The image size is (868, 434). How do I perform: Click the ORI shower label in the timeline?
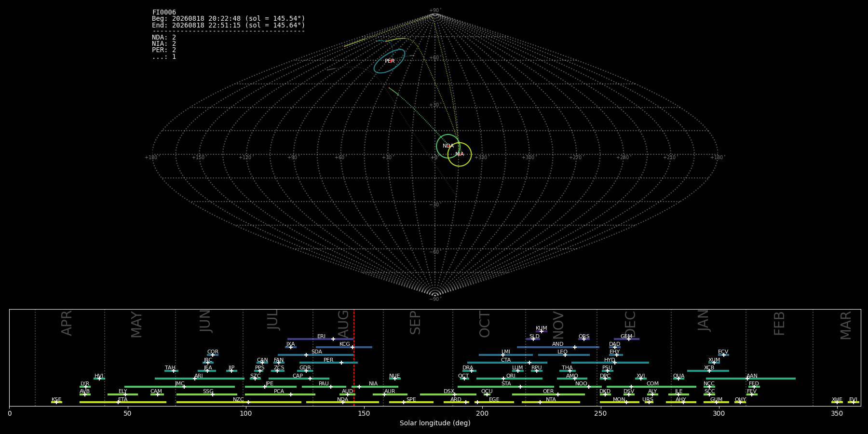coord(511,376)
